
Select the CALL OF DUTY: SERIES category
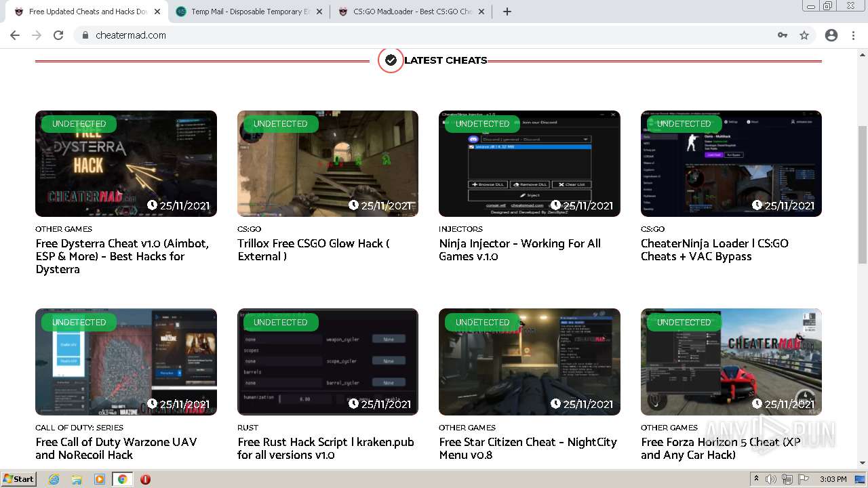(x=79, y=428)
